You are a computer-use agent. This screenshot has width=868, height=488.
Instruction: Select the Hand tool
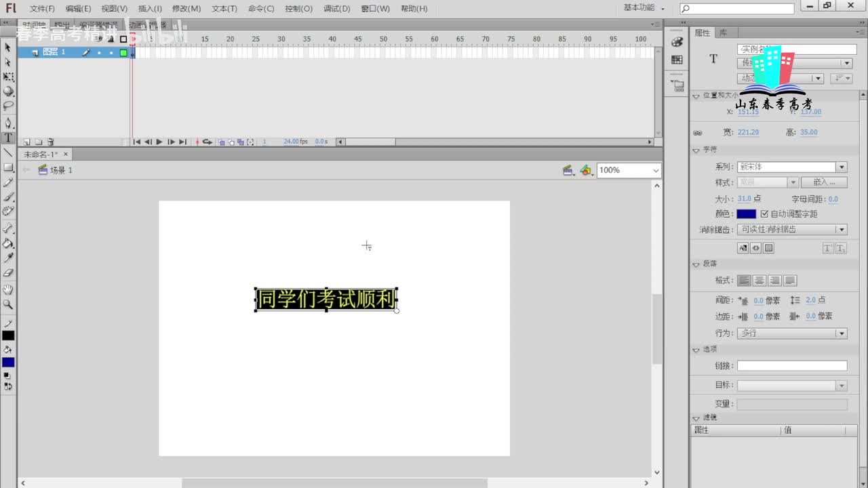(8, 289)
